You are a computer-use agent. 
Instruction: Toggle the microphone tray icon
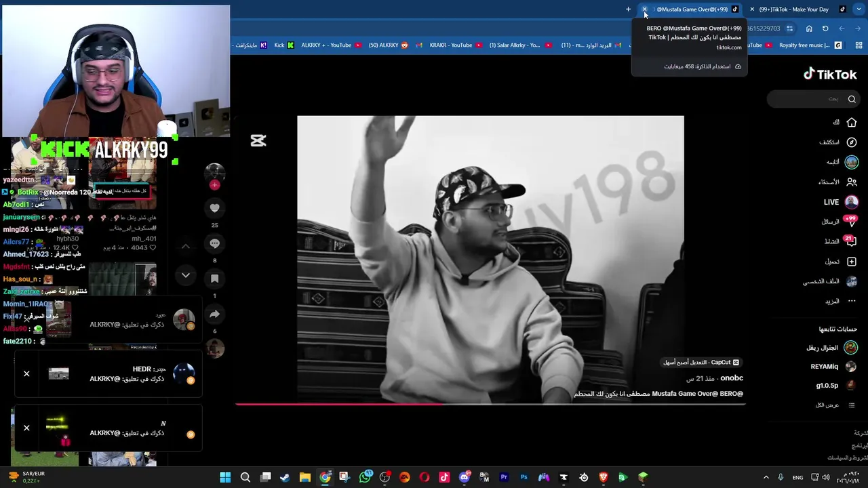click(x=781, y=477)
